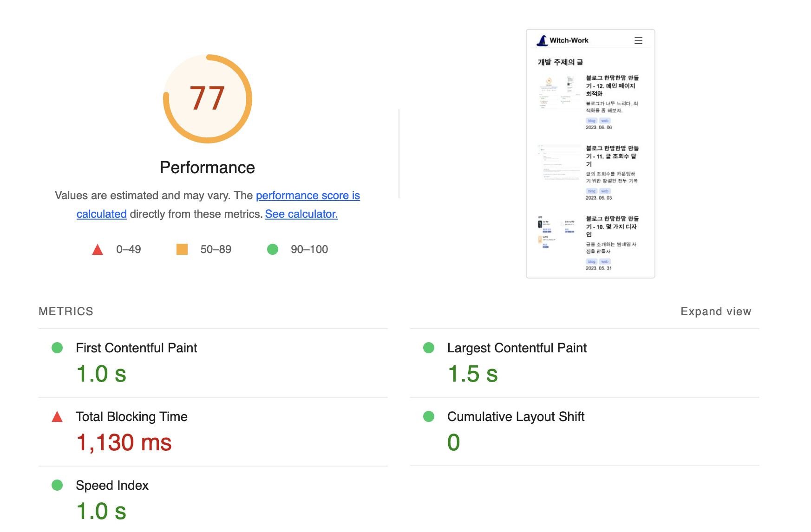811x532 pixels.
Task: Click Speed Index green status dot
Action: pyautogui.click(x=57, y=485)
